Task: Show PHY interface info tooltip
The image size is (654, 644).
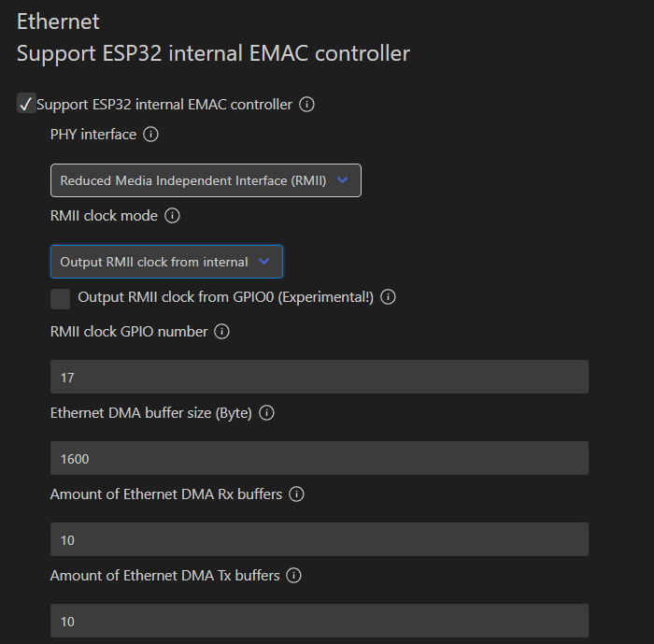Action: point(150,135)
